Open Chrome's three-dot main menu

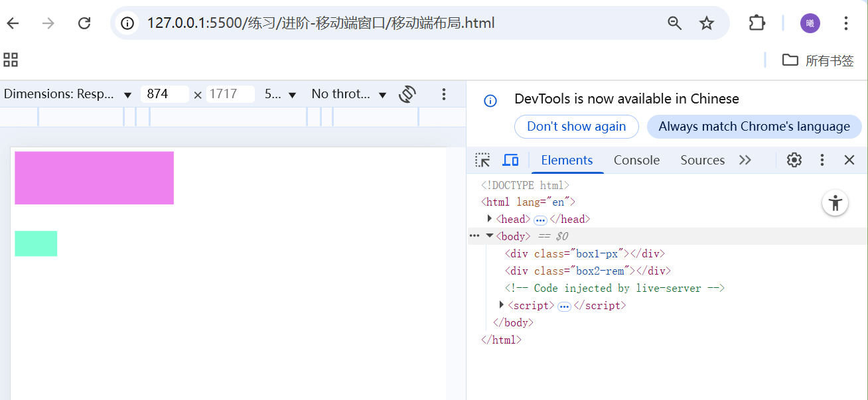[846, 24]
